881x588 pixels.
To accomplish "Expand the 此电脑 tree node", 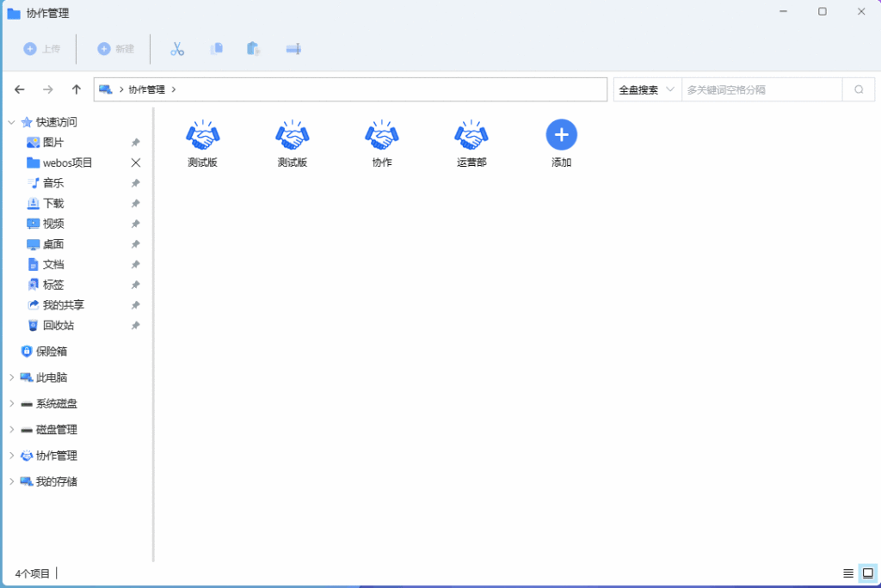I will (11, 377).
